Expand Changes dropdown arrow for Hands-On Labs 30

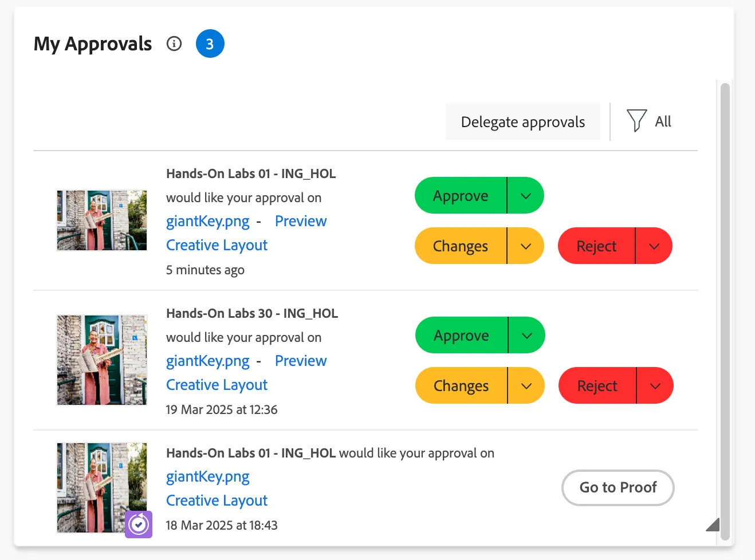[526, 385]
